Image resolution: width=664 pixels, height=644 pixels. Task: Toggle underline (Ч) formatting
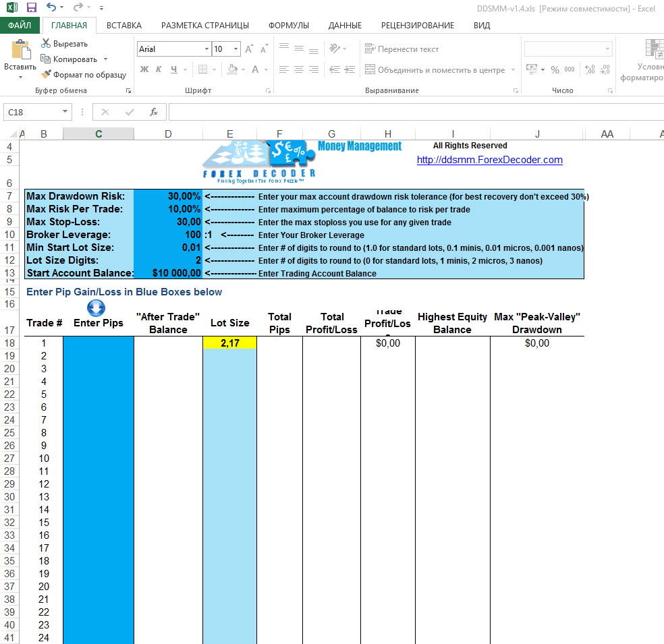click(173, 69)
